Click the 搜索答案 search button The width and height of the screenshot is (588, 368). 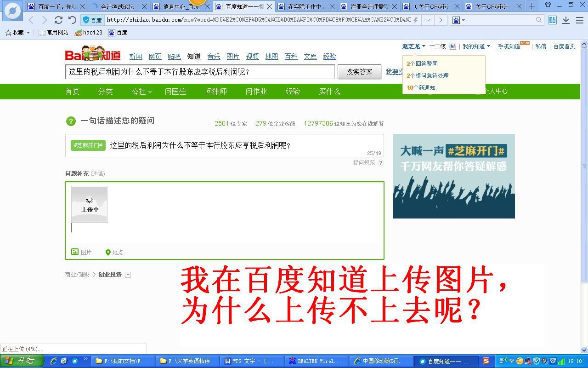click(x=359, y=72)
